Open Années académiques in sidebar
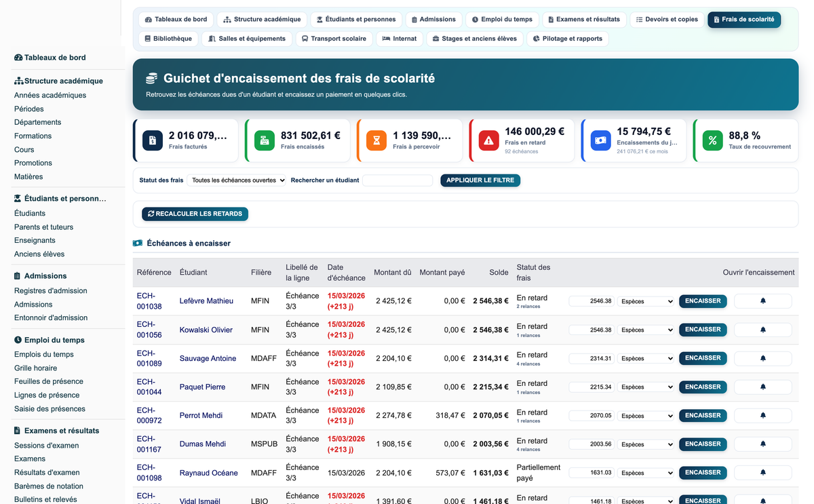 click(50, 95)
